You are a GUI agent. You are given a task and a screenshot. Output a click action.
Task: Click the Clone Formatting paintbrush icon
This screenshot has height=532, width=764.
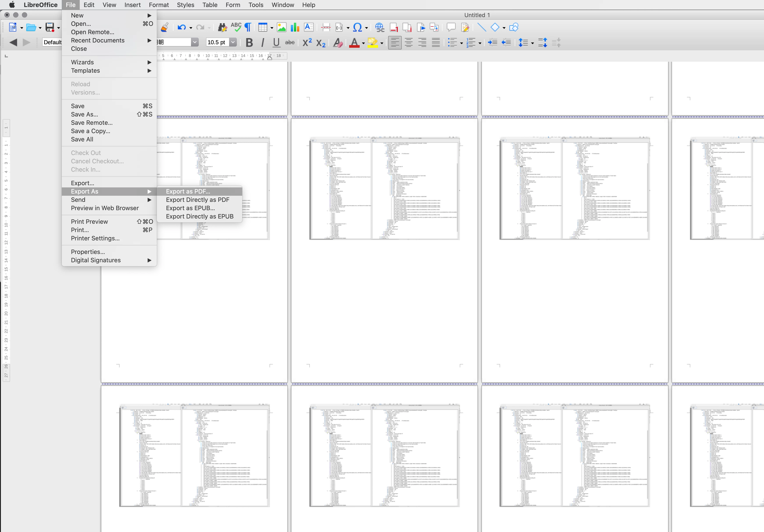point(164,27)
